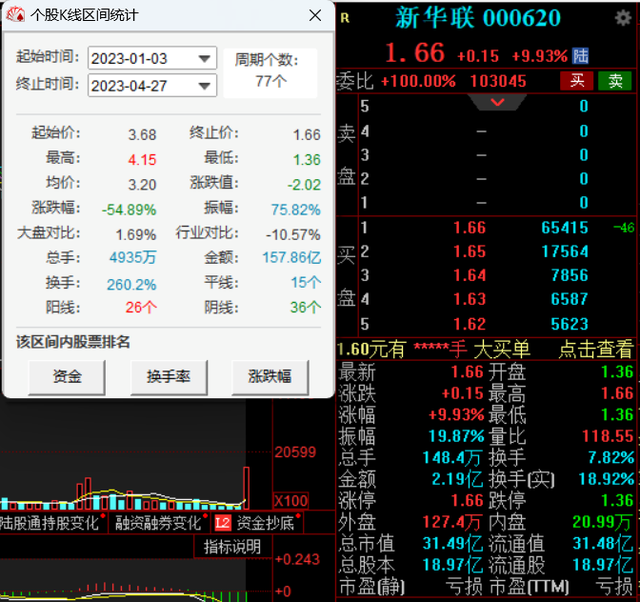Switch to the 融资融券变化 tab
The image size is (640, 602).
tap(158, 523)
